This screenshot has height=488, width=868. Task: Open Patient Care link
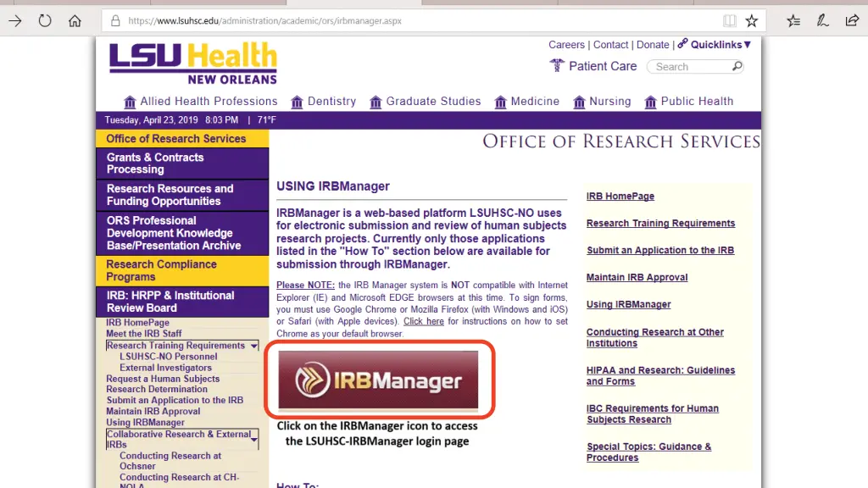[603, 66]
